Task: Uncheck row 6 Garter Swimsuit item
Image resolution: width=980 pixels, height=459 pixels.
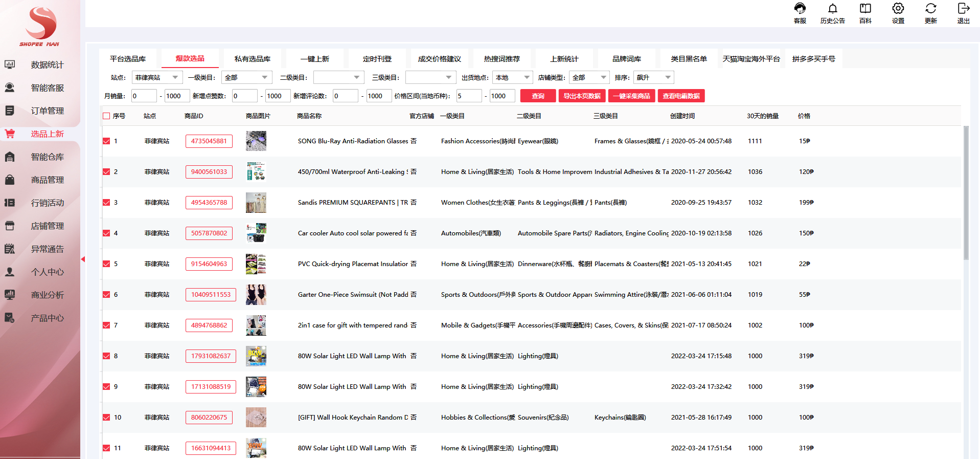Action: pos(106,295)
